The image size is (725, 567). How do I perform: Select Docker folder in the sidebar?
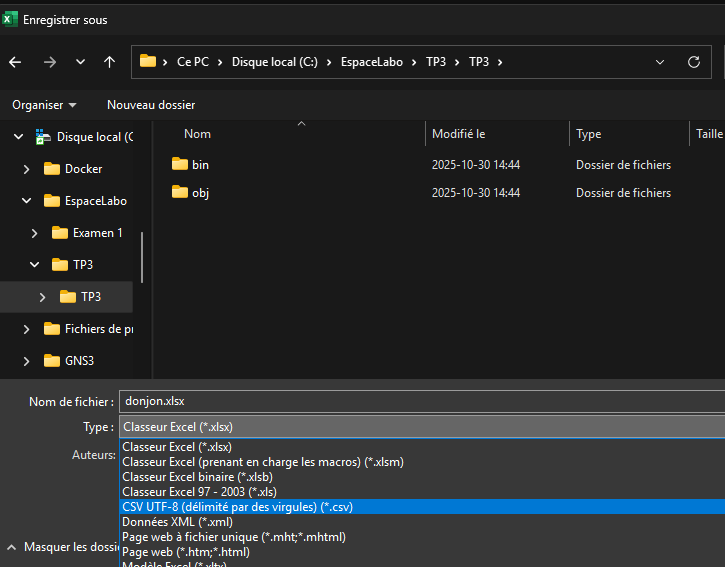pos(83,169)
